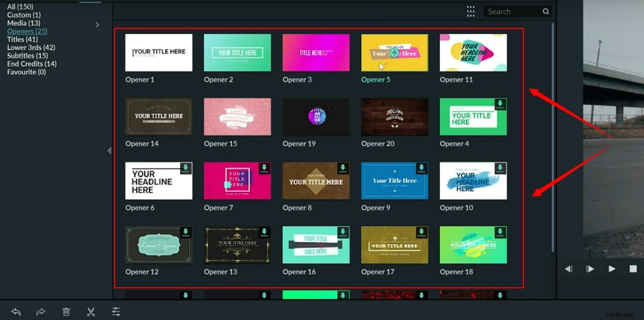644x320 pixels.
Task: Click the Redo icon in the bottom toolbar
Action: (x=41, y=311)
